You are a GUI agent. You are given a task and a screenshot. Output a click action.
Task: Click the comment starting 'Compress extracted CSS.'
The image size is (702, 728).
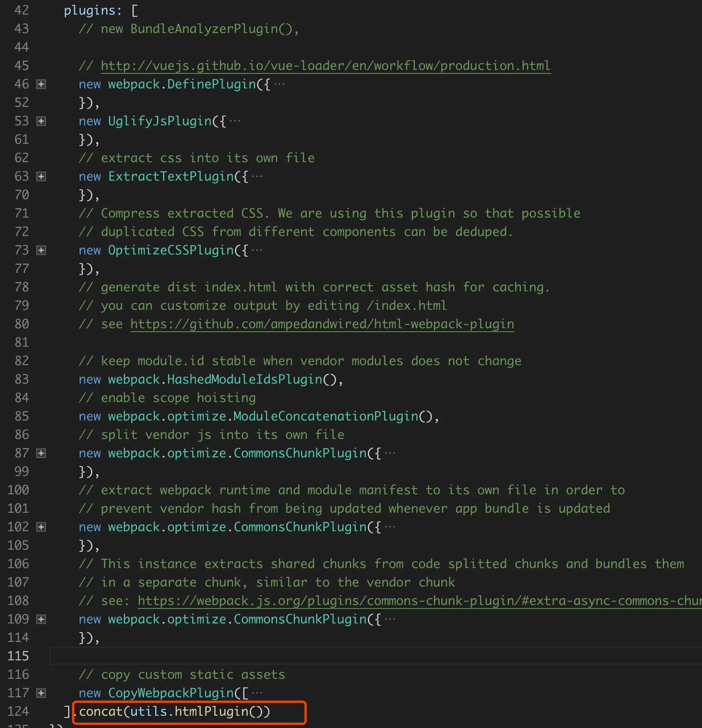329,213
